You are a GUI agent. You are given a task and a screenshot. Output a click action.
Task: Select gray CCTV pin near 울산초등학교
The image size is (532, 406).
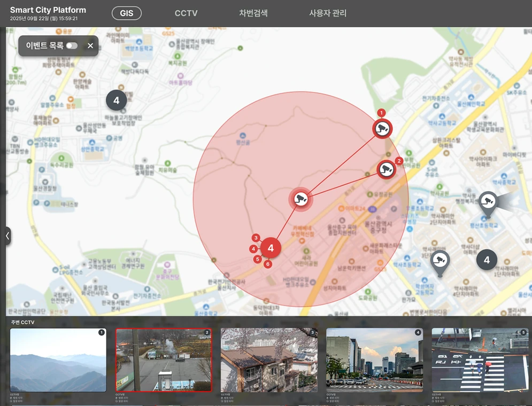click(488, 205)
